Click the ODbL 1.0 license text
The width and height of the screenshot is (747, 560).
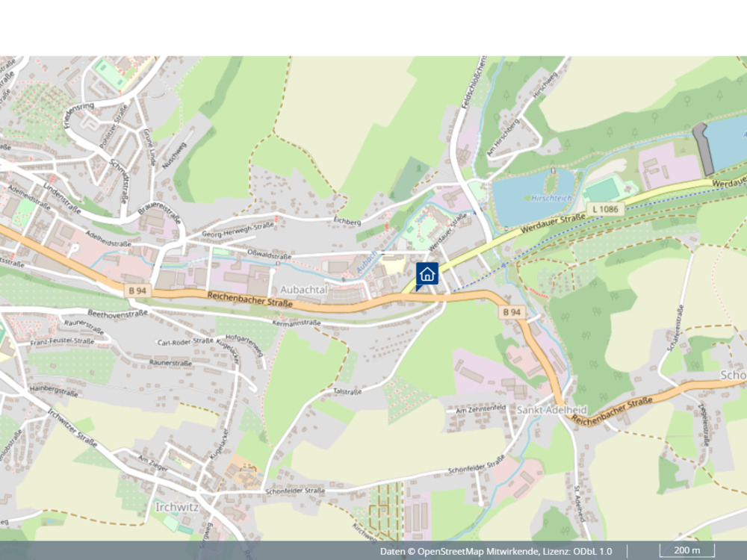pos(592,552)
